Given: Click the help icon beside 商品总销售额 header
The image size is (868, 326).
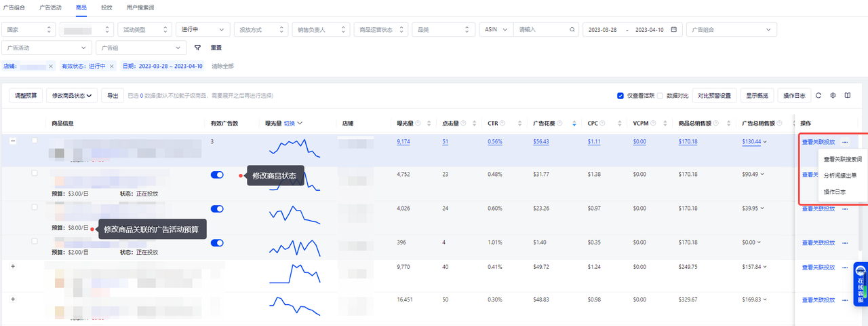Looking at the screenshot, I should point(715,124).
